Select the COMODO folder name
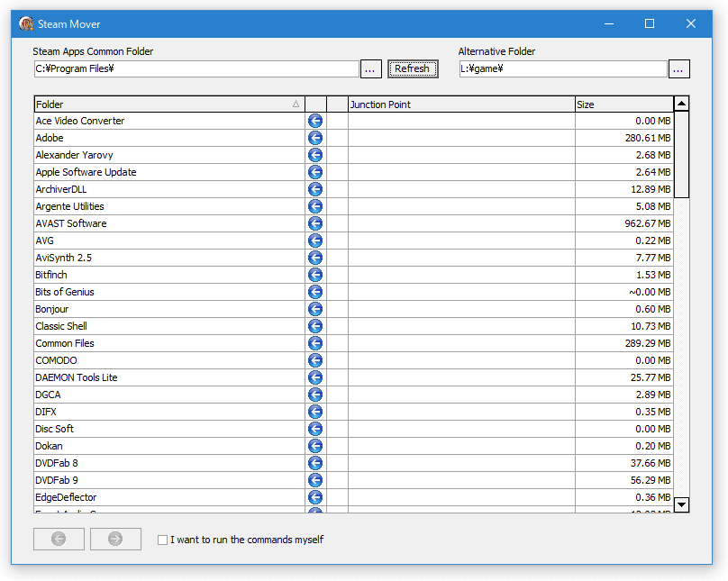This screenshot has width=728, height=581. point(56,360)
